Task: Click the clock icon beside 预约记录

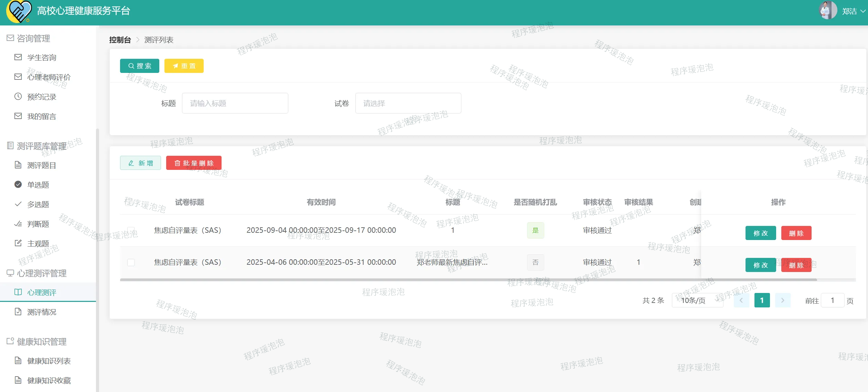Action: [18, 97]
